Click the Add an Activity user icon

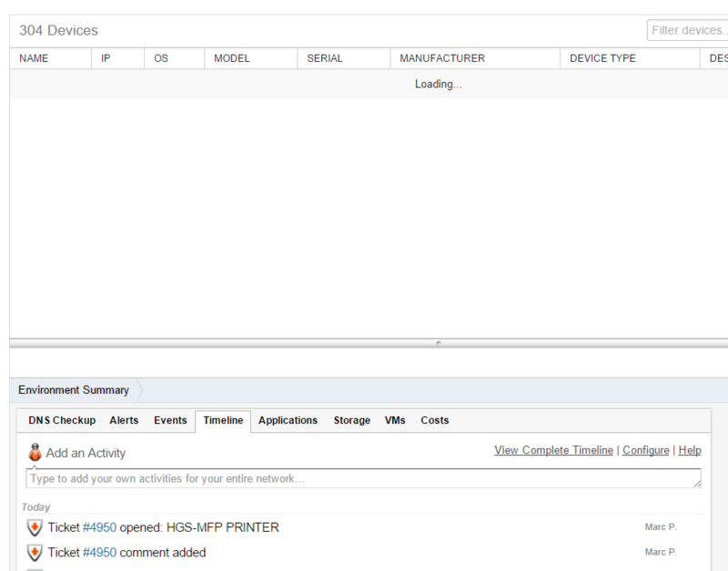pos(34,451)
